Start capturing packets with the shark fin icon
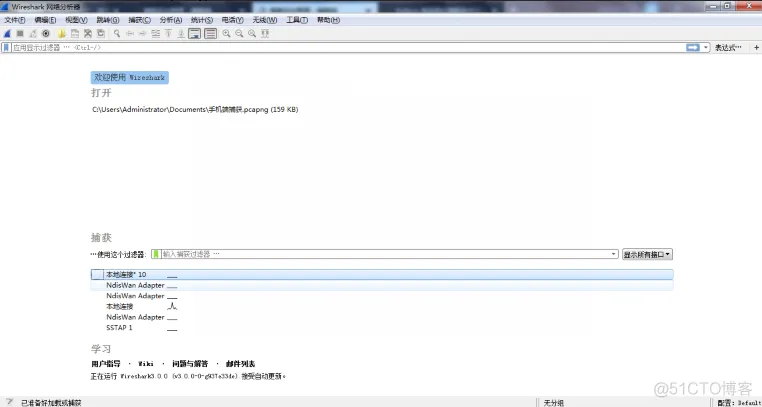762x407 pixels. pyautogui.click(x=7, y=34)
